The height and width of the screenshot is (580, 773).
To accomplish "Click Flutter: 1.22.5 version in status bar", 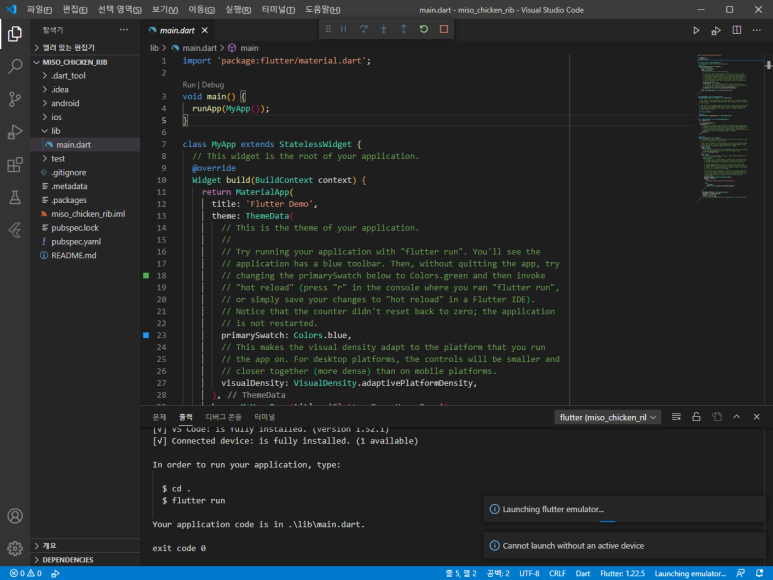I will (x=622, y=574).
